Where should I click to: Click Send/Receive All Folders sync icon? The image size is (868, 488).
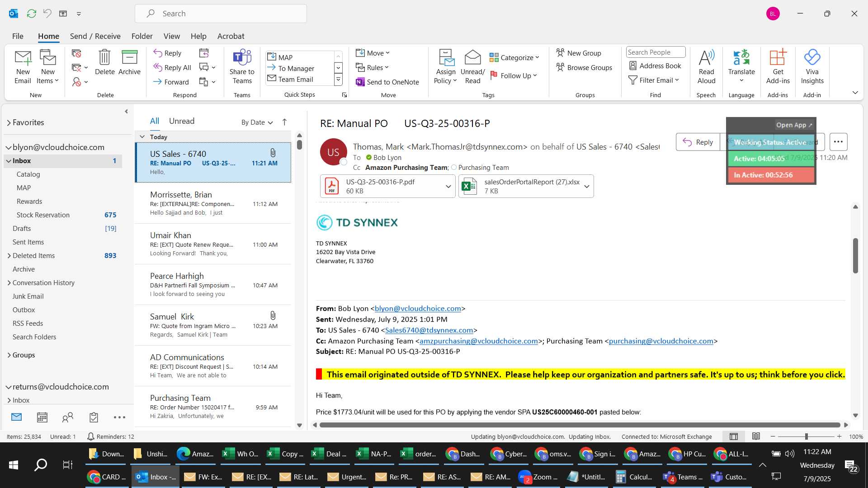pos(31,14)
